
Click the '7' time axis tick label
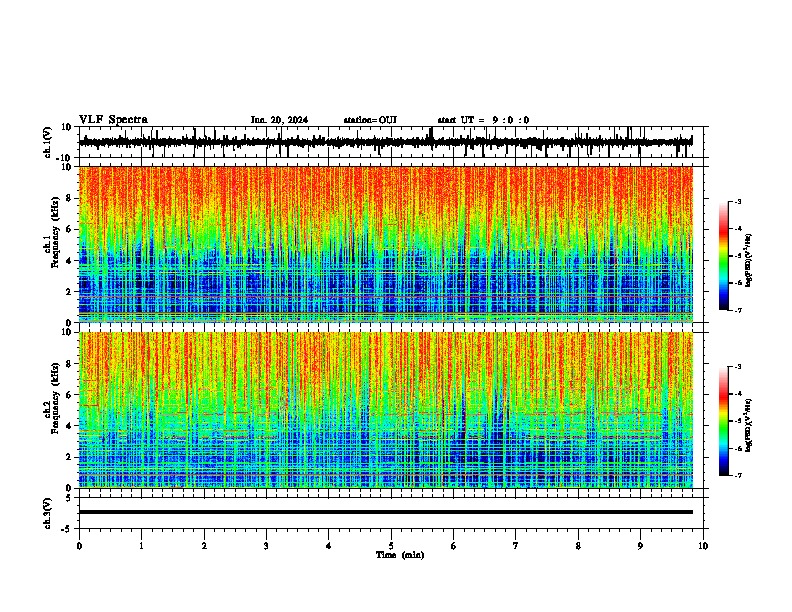(516, 545)
